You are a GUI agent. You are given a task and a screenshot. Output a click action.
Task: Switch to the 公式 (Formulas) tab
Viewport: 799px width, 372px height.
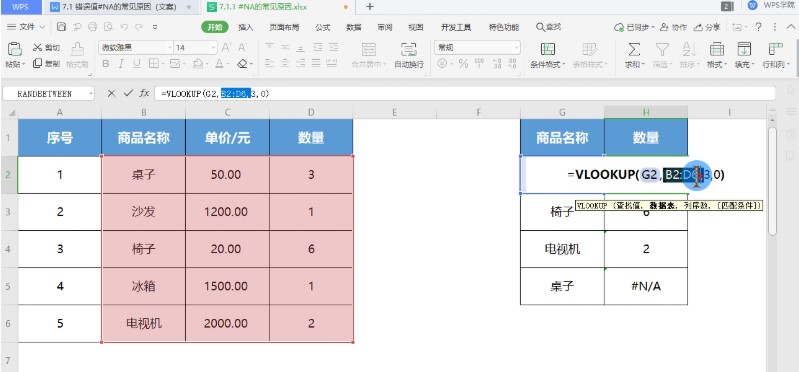[323, 28]
